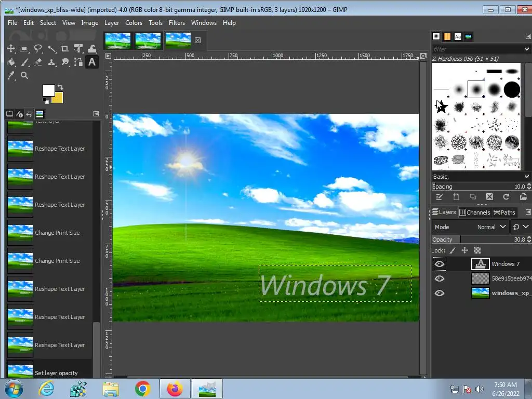Choose the solid black round brush
The width and height of the screenshot is (532, 399).
pyautogui.click(x=512, y=89)
